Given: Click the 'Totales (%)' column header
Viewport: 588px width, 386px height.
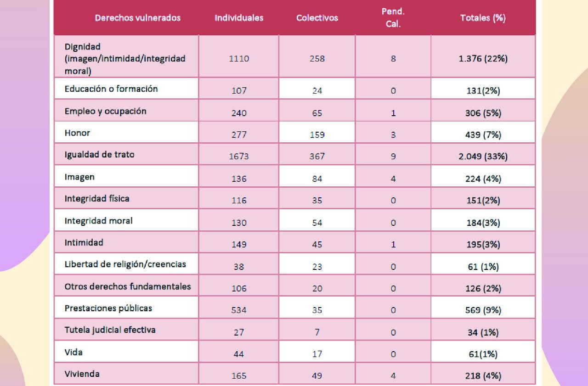Looking at the screenshot, I should click(483, 18).
